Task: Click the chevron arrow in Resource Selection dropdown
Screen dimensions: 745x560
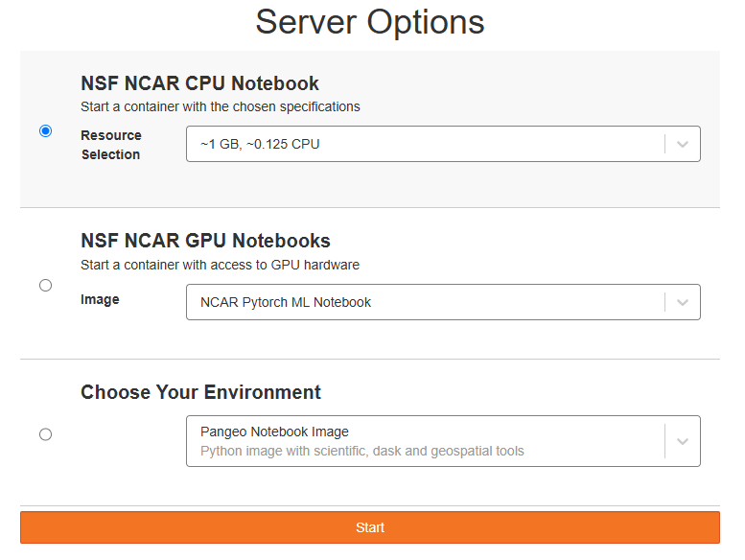Action: [x=682, y=144]
